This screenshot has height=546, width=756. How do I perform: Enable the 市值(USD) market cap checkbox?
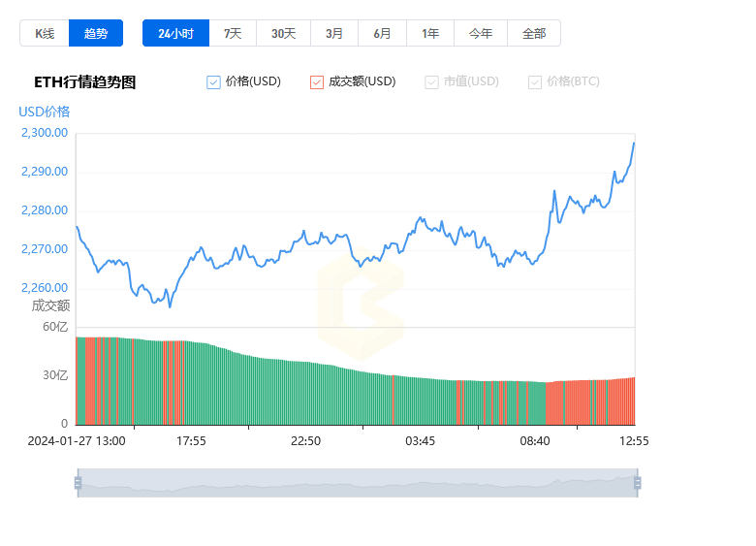(432, 82)
